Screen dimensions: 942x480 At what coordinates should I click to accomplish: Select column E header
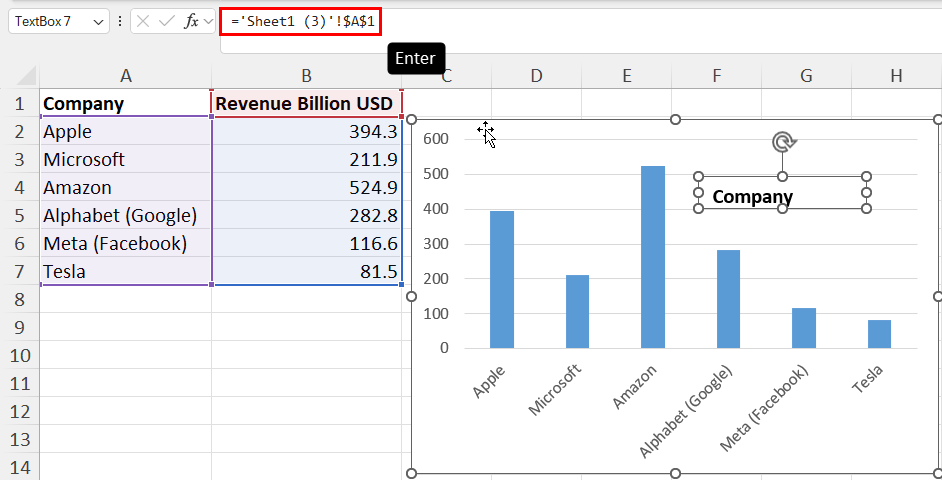[x=627, y=76]
